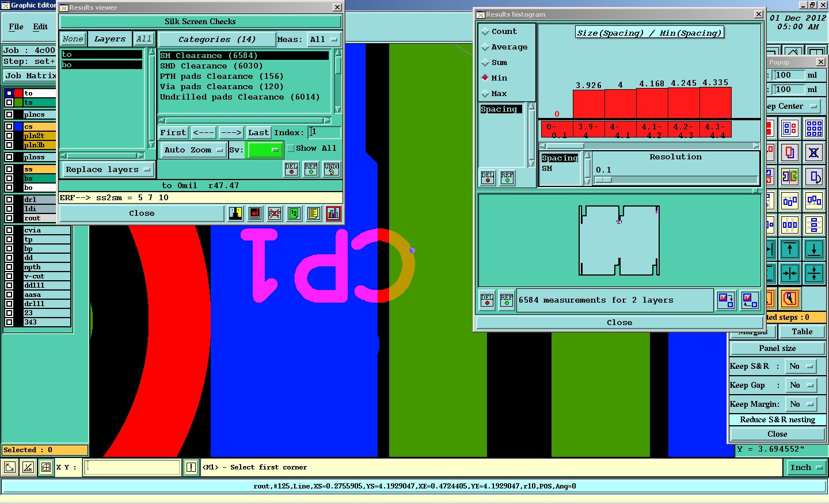Select the Min radio option
Viewport: 829px width, 504px height.
(x=485, y=78)
